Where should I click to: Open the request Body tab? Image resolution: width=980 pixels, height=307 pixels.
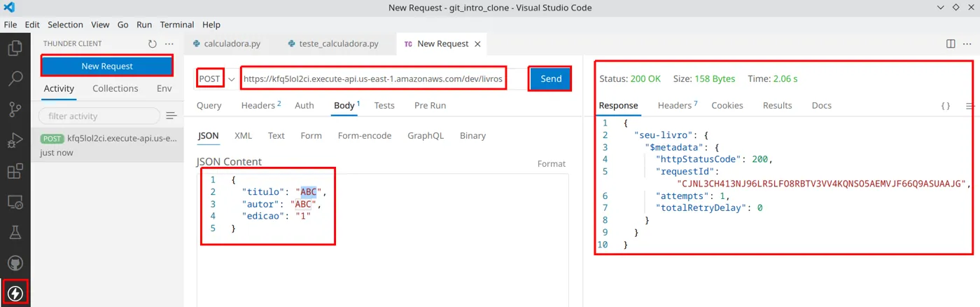(x=346, y=106)
